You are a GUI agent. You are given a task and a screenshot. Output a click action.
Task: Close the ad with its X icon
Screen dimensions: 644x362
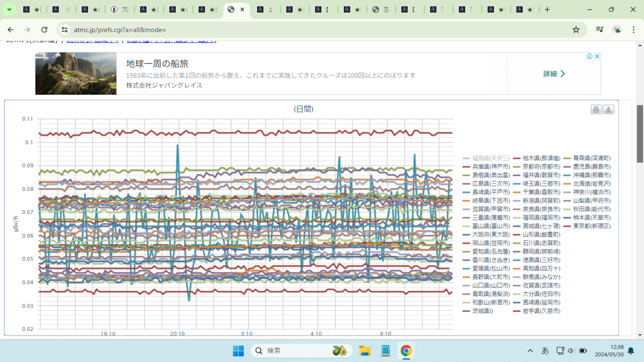[x=597, y=56]
